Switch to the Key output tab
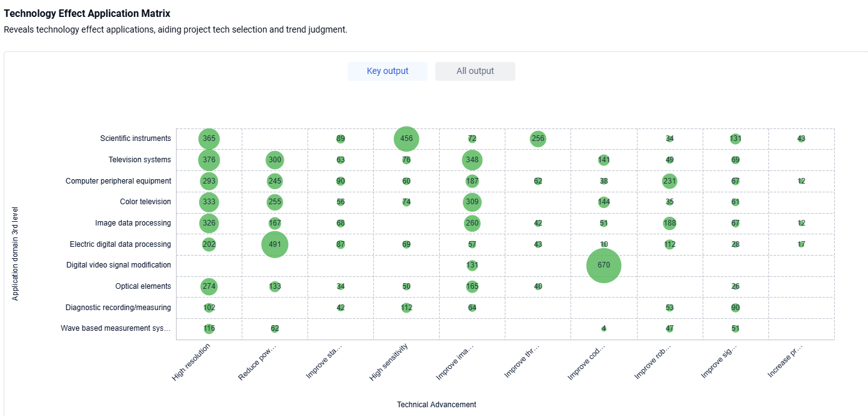Screen dimensions: 868x416 [x=387, y=71]
